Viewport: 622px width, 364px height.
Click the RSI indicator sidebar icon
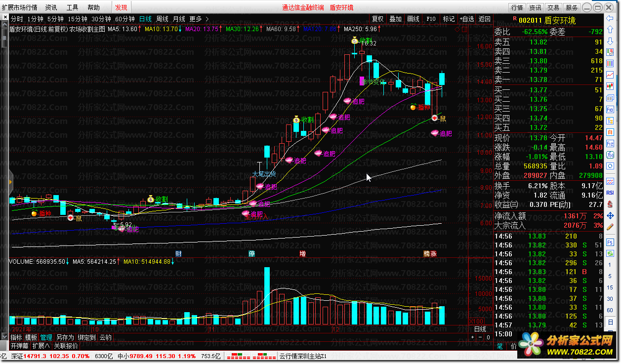[x=610, y=193]
